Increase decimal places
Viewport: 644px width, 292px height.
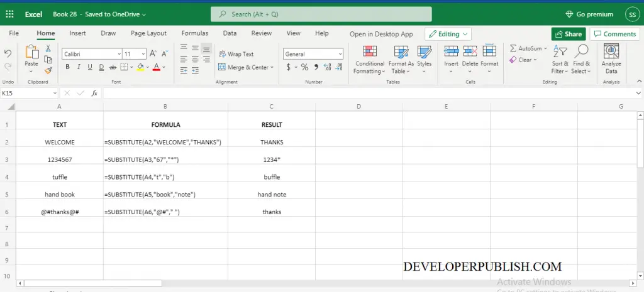point(327,67)
